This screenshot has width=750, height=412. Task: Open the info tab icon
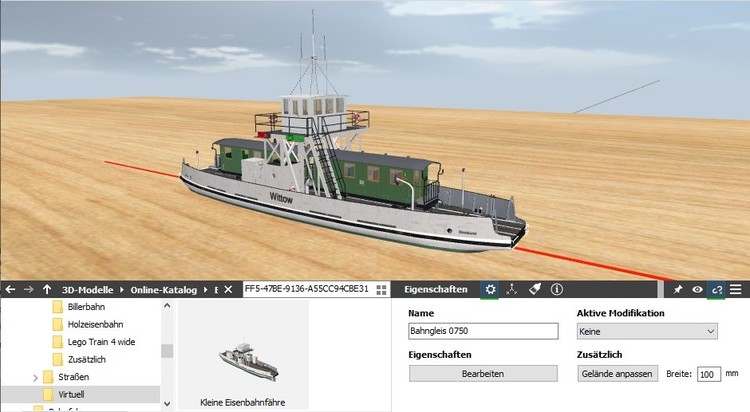click(557, 290)
